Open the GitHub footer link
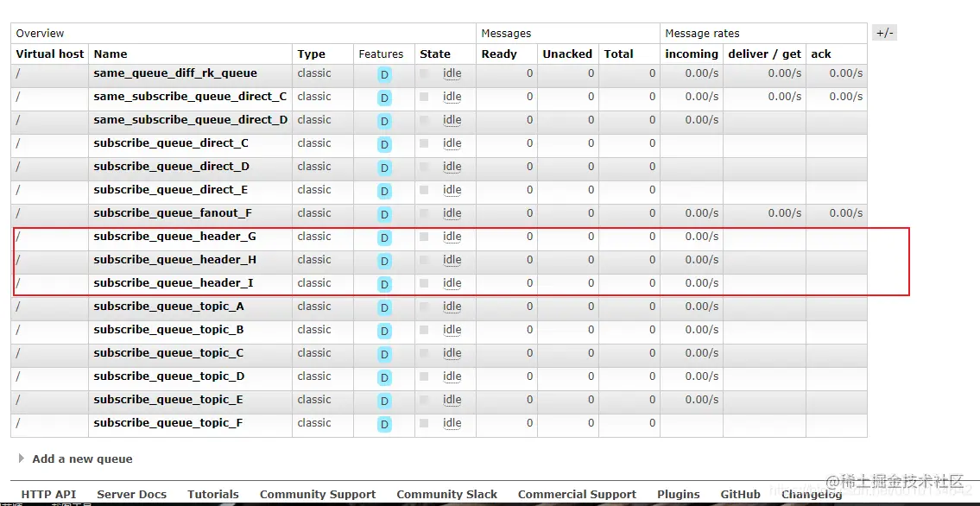The image size is (980, 506). [740, 494]
